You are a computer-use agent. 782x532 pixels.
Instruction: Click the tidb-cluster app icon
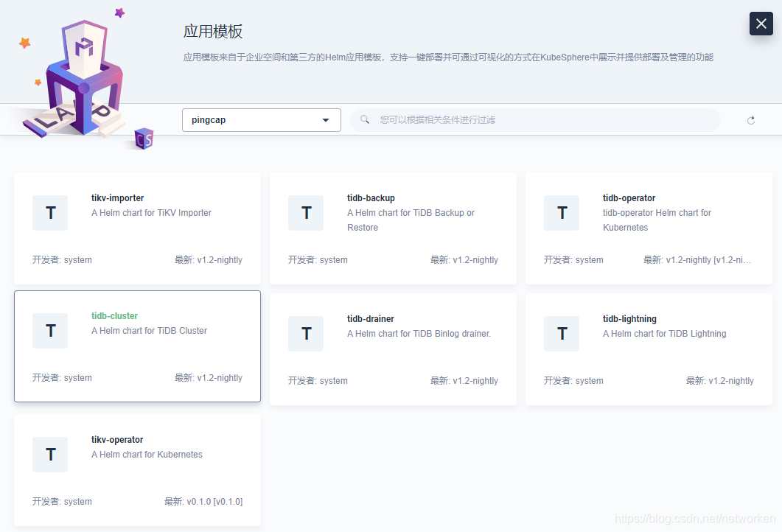[x=50, y=331]
